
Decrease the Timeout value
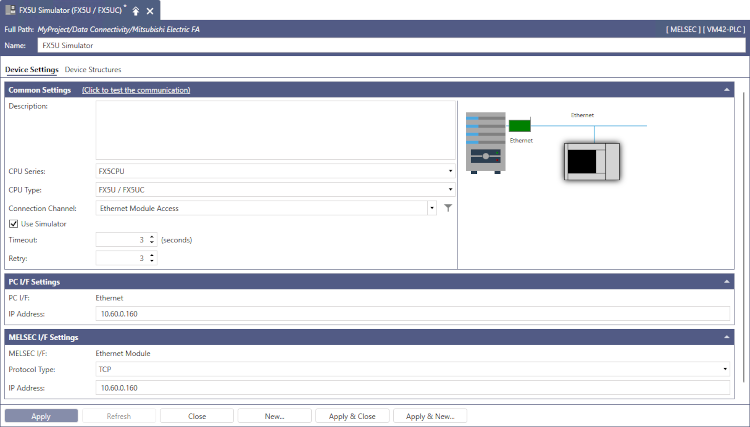tap(152, 242)
